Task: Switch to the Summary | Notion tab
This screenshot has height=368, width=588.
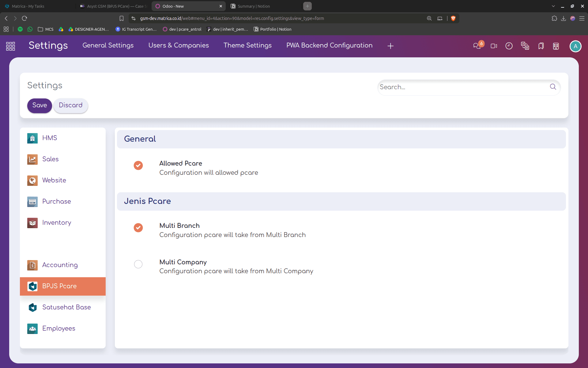Action: tap(263, 6)
